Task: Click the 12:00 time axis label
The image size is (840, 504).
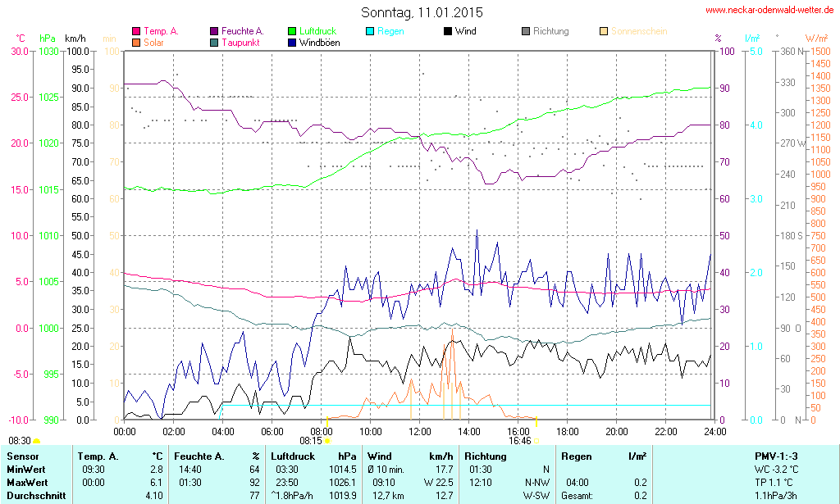Action: pyautogui.click(x=419, y=431)
